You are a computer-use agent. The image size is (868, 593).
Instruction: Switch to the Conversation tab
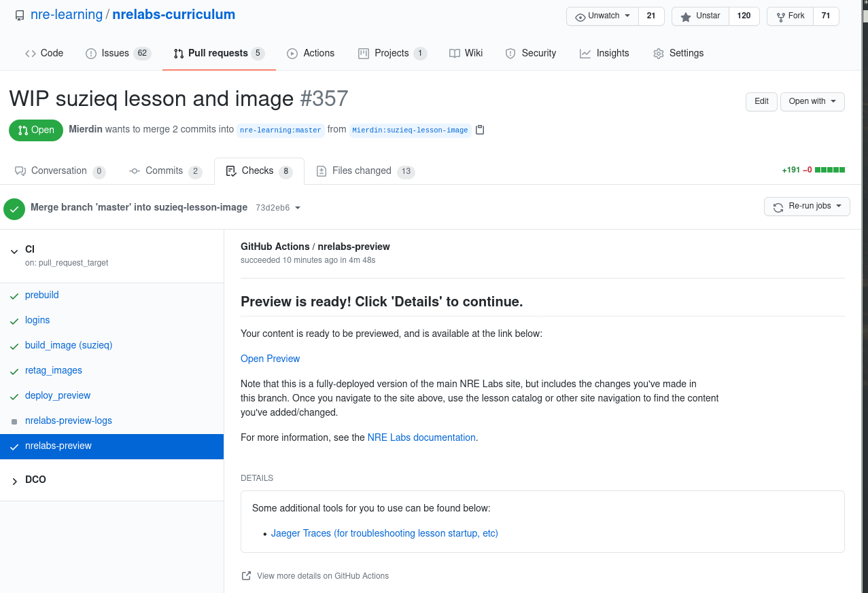60,171
